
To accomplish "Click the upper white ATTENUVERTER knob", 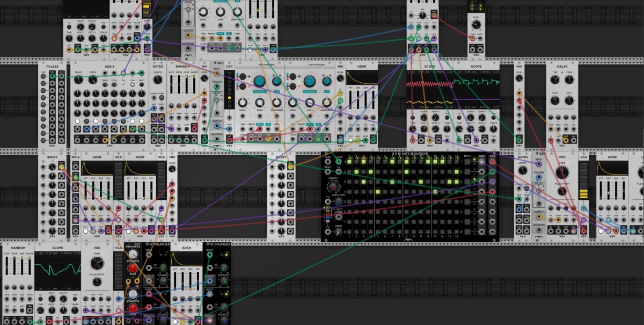I will click(x=133, y=254).
